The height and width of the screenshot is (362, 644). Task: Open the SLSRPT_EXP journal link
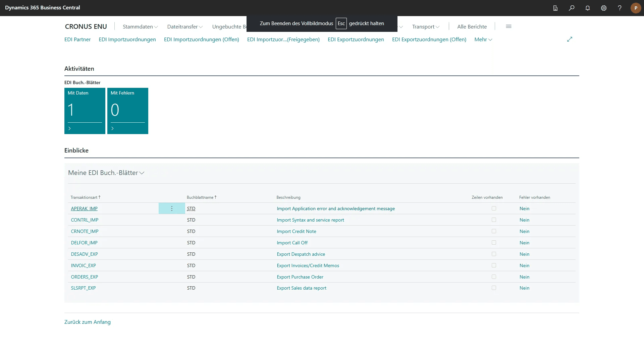(x=83, y=288)
